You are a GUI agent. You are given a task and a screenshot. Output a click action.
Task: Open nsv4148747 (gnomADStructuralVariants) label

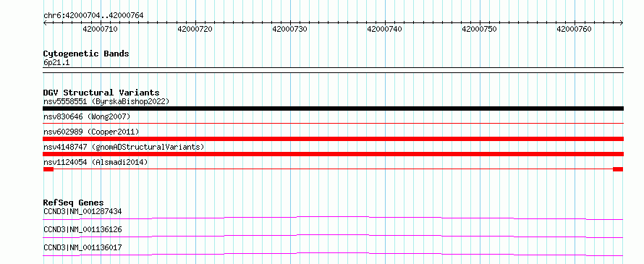[x=124, y=147]
